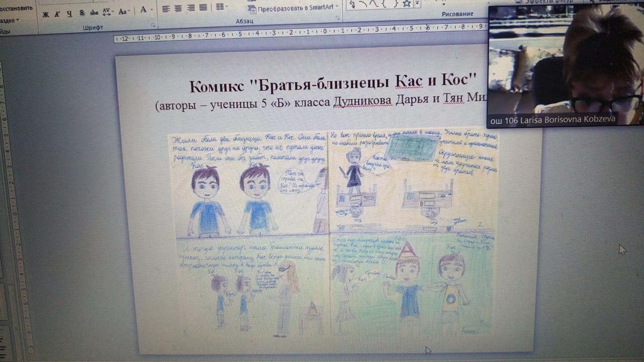Screen dimensions: 644x362
Task: Click Convert to SmartArt button
Action: [294, 9]
